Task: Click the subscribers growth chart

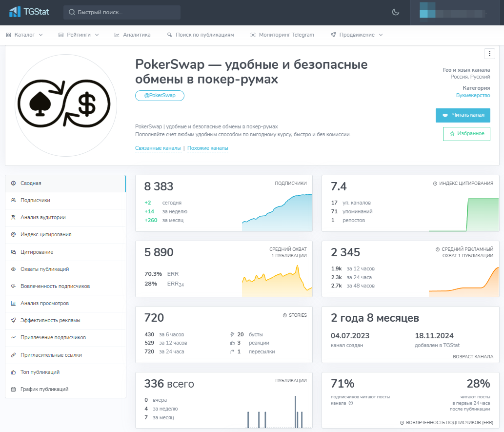Action: 277,212
